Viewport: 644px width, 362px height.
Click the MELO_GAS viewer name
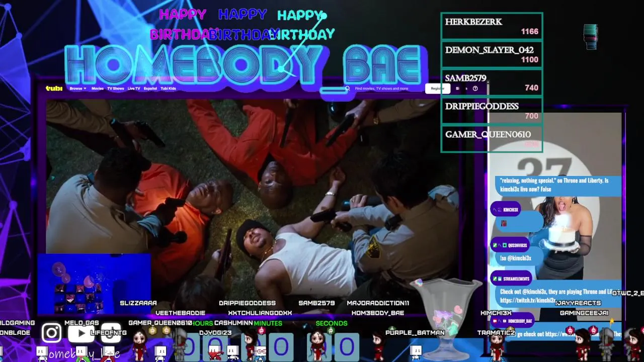(82, 323)
